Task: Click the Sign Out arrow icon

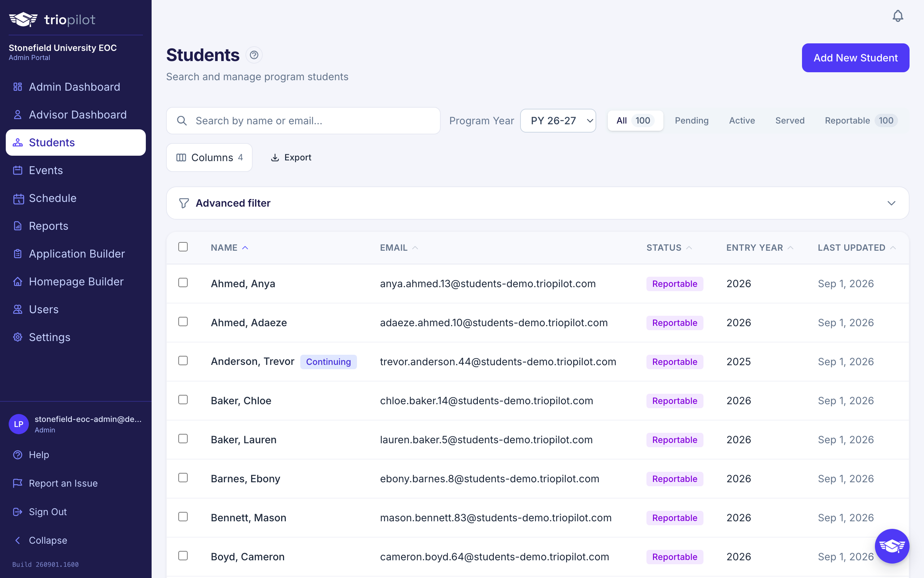Action: pos(18,512)
